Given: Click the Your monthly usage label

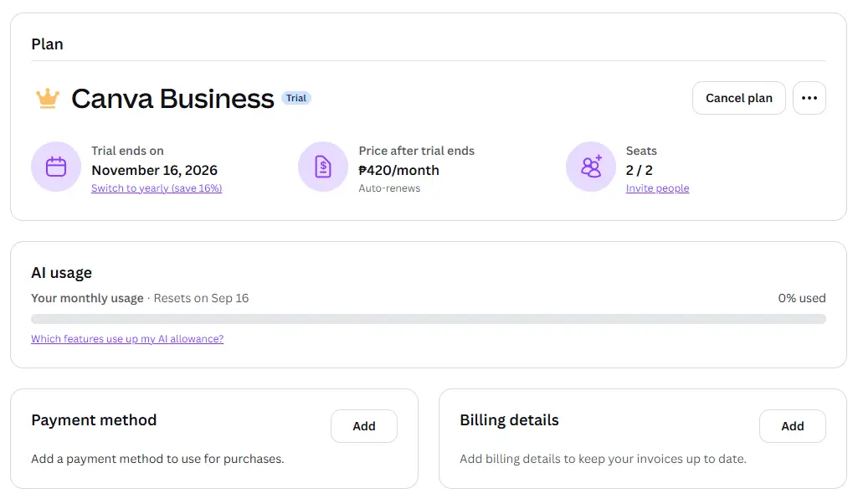Looking at the screenshot, I should coord(87,298).
